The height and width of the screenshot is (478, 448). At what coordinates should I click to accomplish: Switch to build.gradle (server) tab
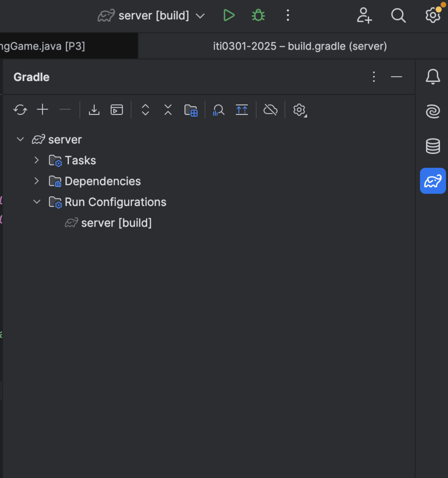[299, 46]
